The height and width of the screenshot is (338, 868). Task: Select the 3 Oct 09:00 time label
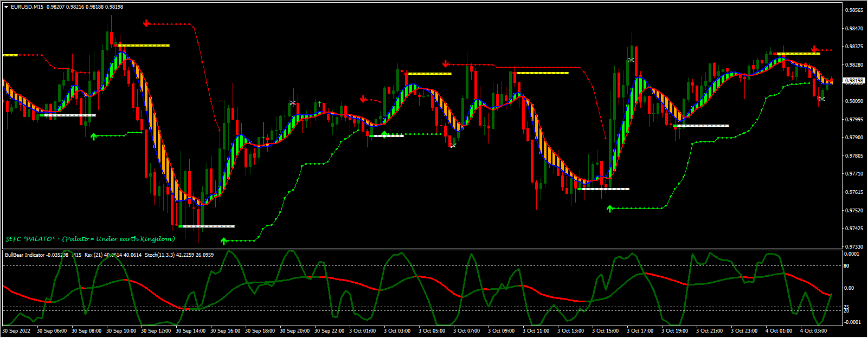pyautogui.click(x=501, y=330)
